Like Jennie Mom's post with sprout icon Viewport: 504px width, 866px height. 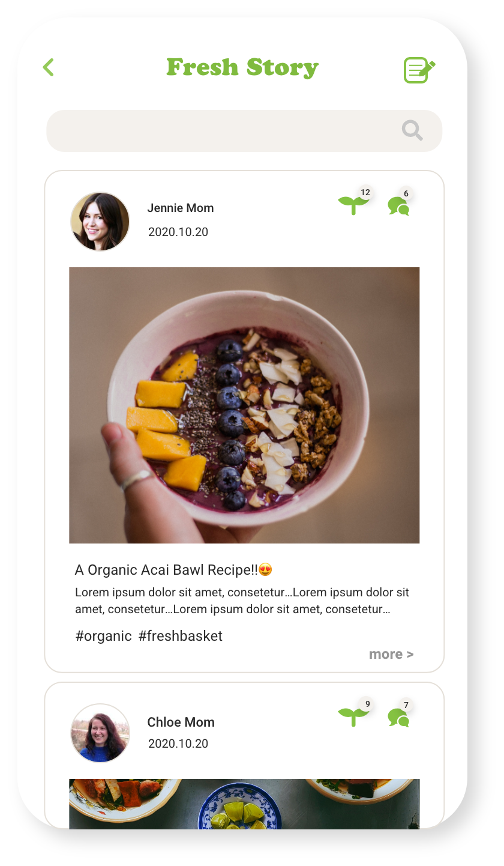pyautogui.click(x=353, y=205)
